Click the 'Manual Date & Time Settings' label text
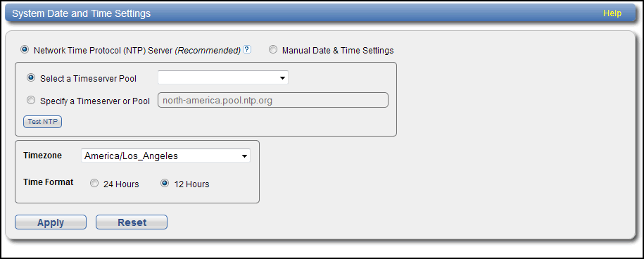This screenshot has width=644, height=259. tap(338, 51)
